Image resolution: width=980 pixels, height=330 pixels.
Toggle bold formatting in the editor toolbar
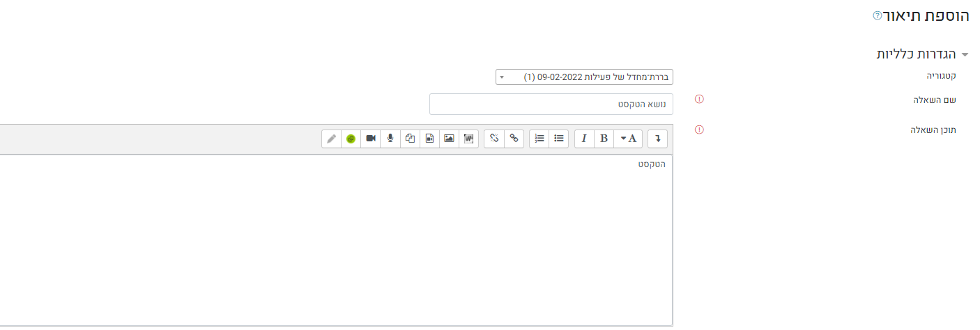pyautogui.click(x=604, y=139)
